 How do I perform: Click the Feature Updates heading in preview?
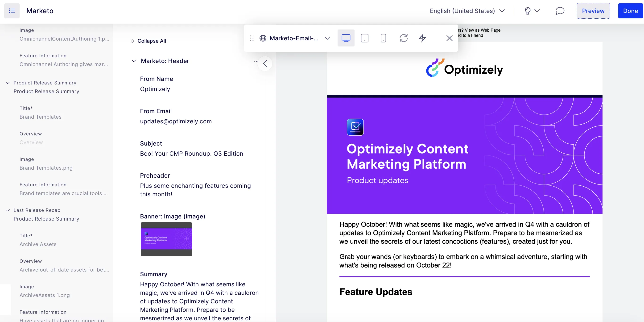(376, 292)
